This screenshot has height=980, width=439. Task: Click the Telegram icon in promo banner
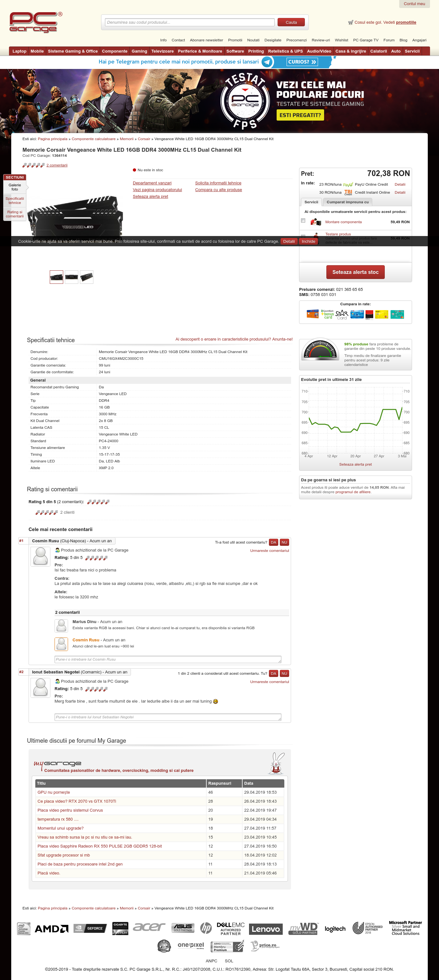pyautogui.click(x=267, y=62)
